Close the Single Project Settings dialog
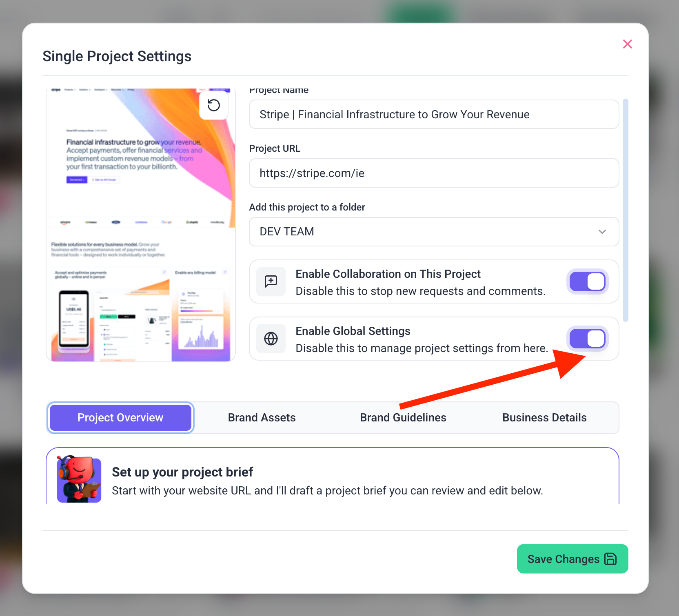Image resolution: width=679 pixels, height=616 pixels. pos(627,44)
